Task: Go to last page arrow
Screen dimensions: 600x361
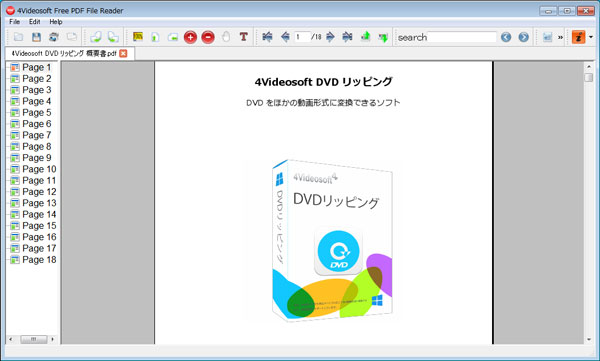Action: tap(347, 37)
